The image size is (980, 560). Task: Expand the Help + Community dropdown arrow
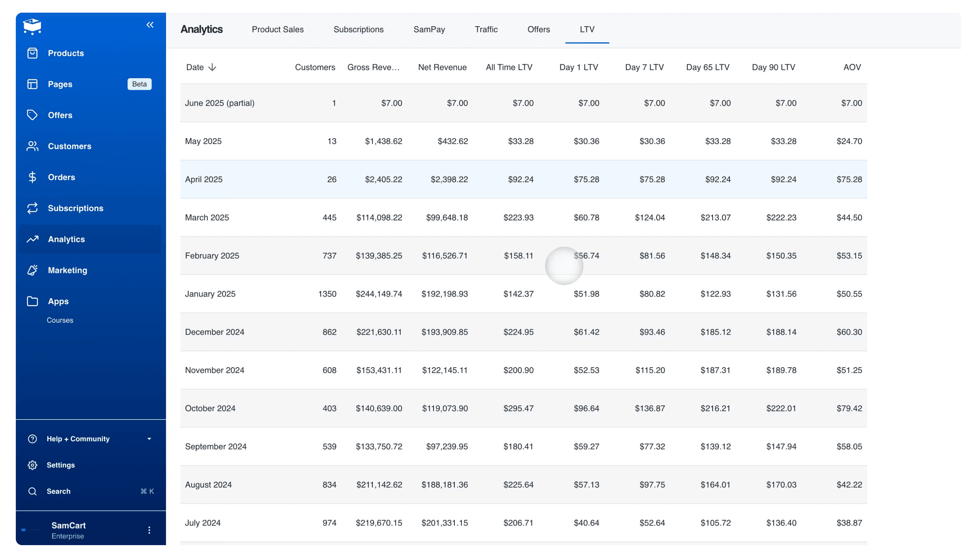pos(149,439)
